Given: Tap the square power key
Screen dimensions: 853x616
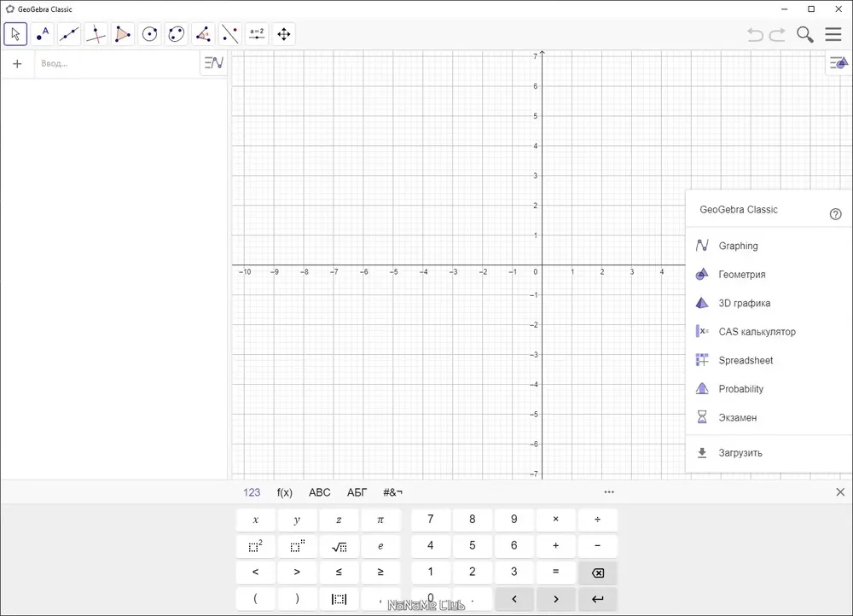Looking at the screenshot, I should click(x=256, y=546).
